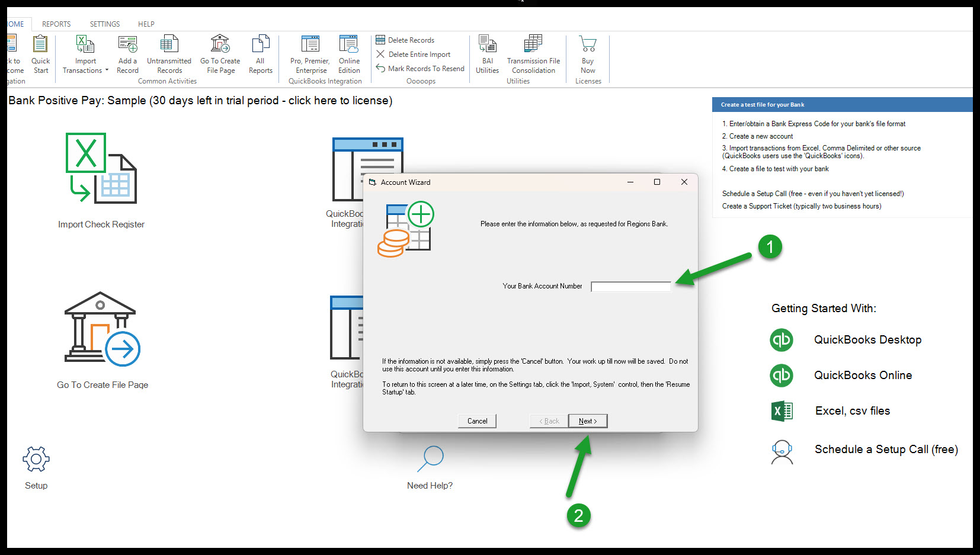Click the QuickBooks Desktop logo icon

(x=782, y=340)
